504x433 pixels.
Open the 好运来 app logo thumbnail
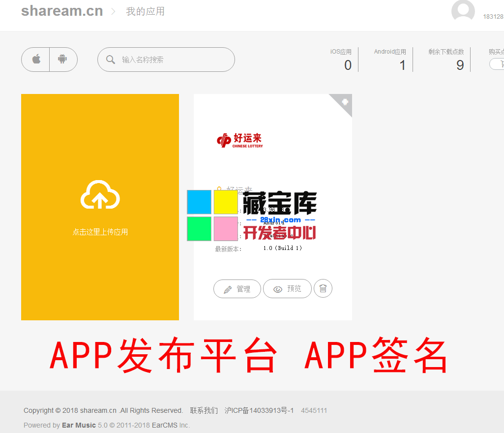point(240,141)
